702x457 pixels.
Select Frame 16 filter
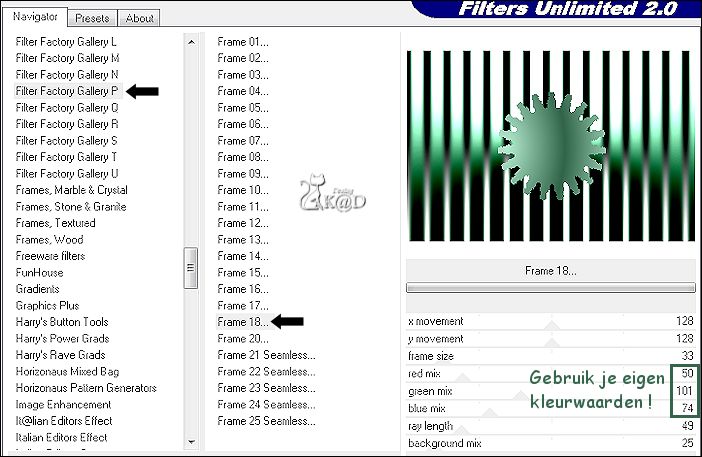[x=243, y=289]
